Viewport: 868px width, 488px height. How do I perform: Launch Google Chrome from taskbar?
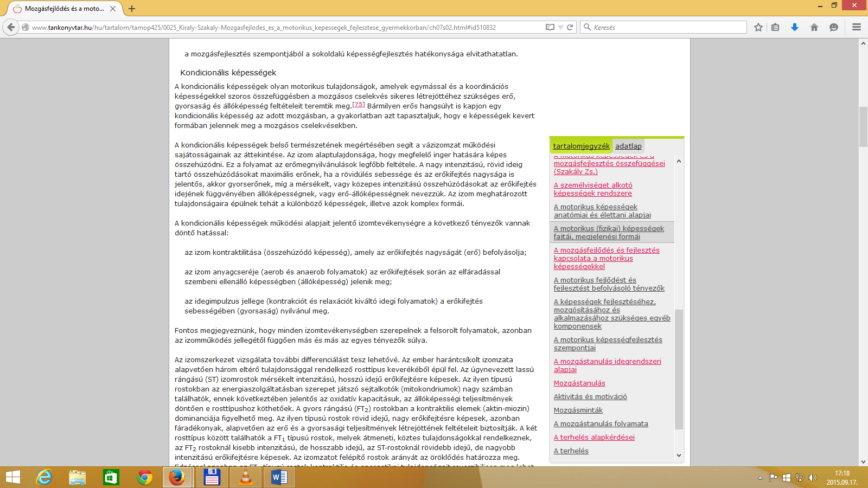pyautogui.click(x=145, y=477)
